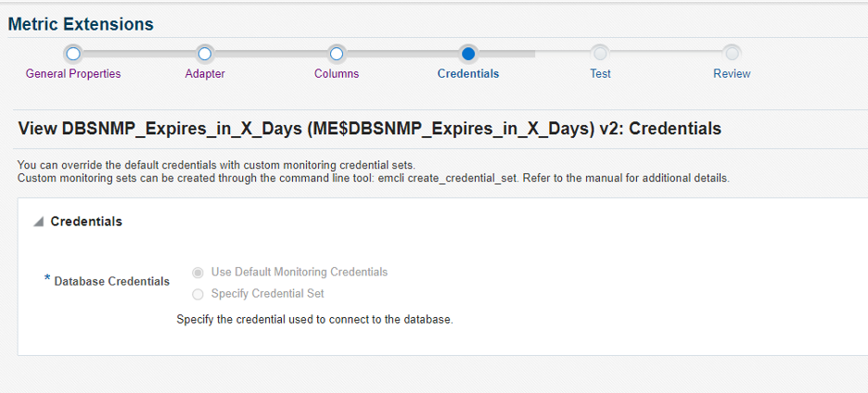Open the Adapter step label
The height and width of the screenshot is (393, 868).
[205, 73]
